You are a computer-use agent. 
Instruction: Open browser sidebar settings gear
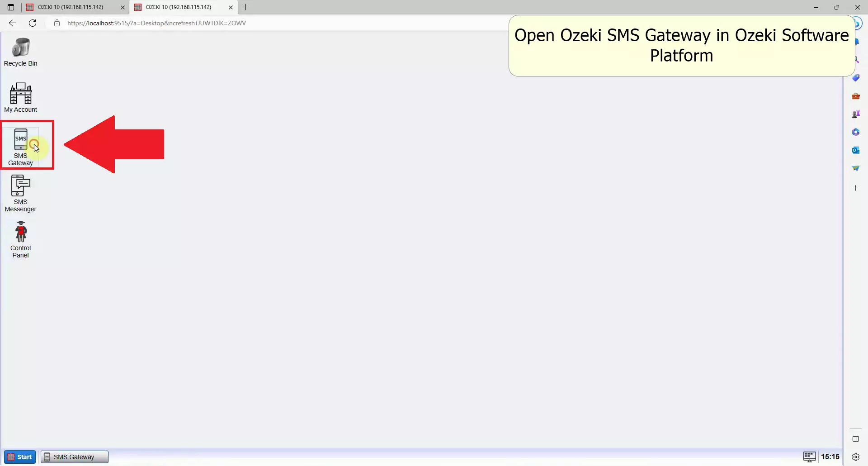[x=855, y=457]
